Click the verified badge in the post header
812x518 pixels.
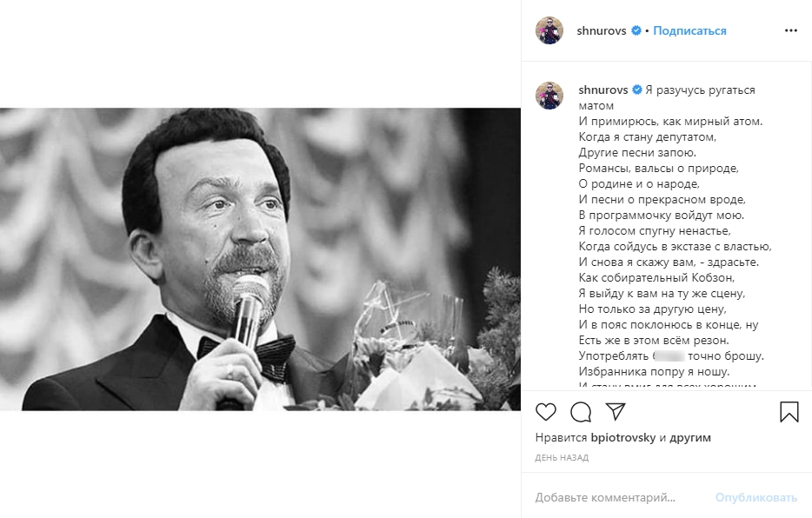click(x=636, y=30)
